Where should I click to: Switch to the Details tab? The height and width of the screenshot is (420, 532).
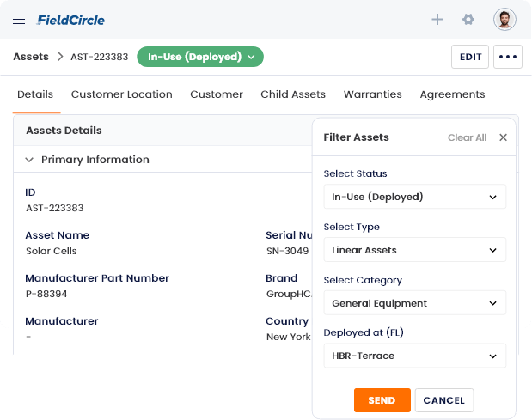click(35, 94)
